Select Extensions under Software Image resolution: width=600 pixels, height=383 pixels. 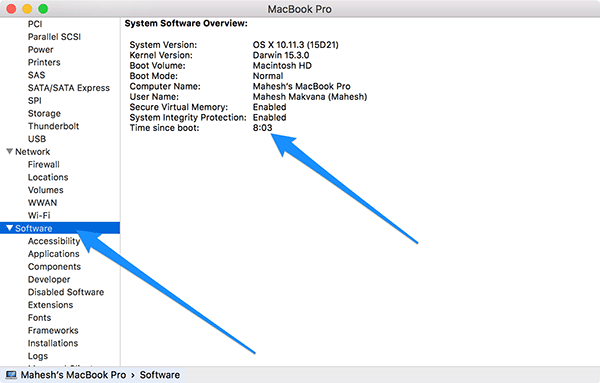click(51, 305)
